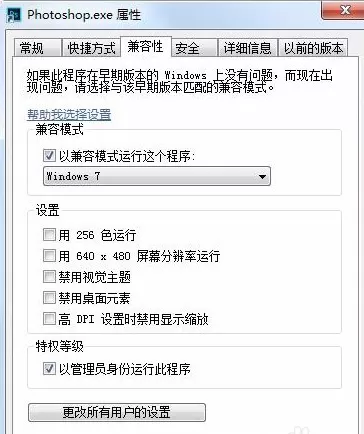Screen dimensions: 364x434
Task: Select the 兼容性 tab
Action: click(x=145, y=46)
